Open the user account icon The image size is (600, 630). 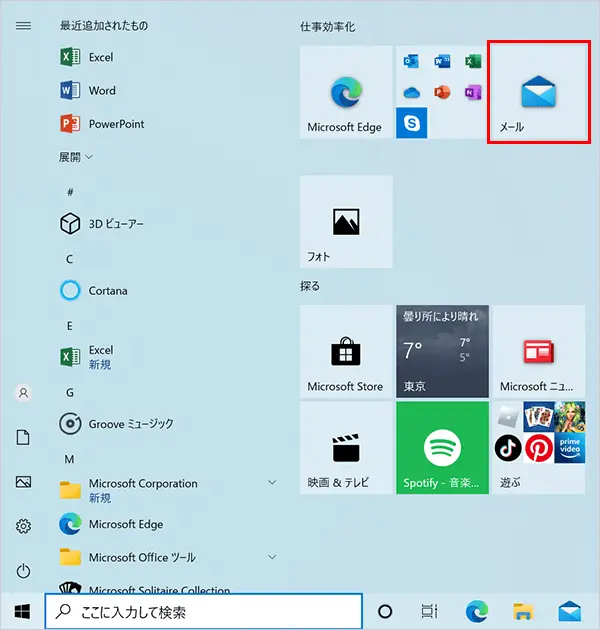pyautogui.click(x=23, y=393)
